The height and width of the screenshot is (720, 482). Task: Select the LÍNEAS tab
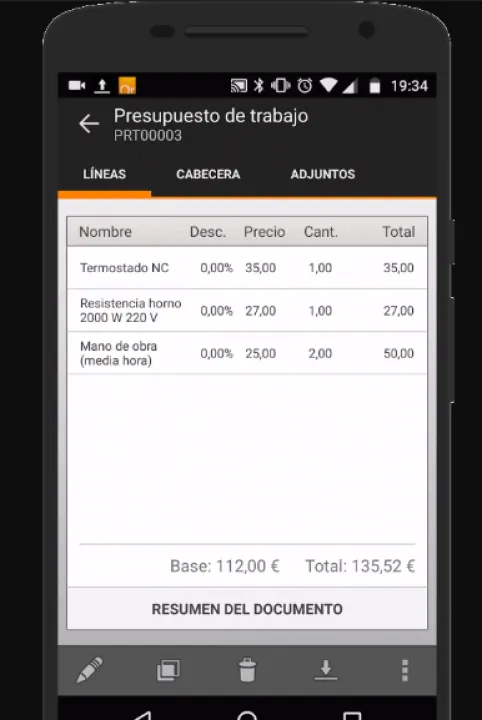tap(104, 174)
